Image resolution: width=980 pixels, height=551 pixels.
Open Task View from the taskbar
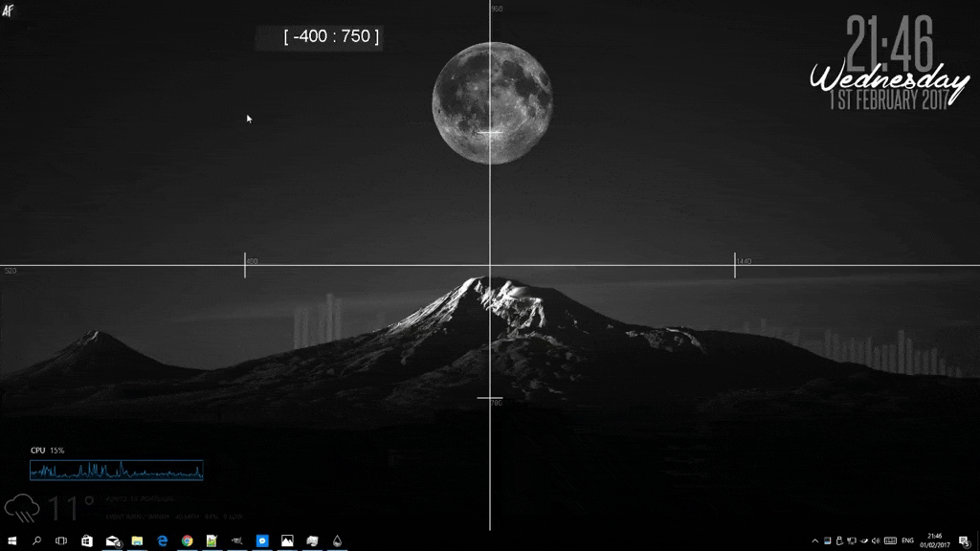pos(61,540)
